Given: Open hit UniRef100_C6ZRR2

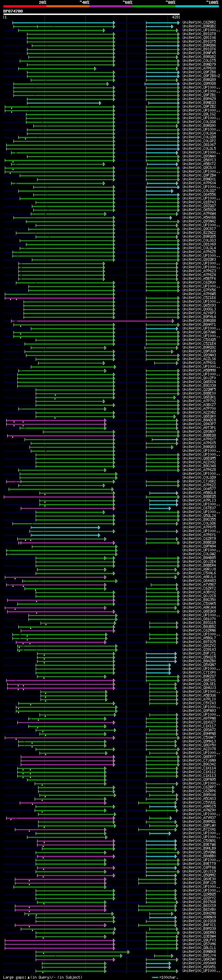Looking at the screenshot, I should click(x=199, y=23).
